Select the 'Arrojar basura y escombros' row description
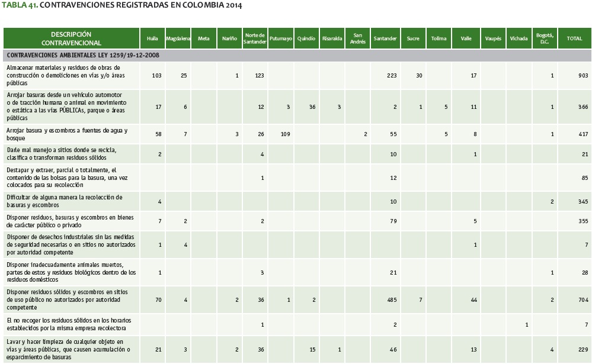592x364 pixels. [x=66, y=134]
